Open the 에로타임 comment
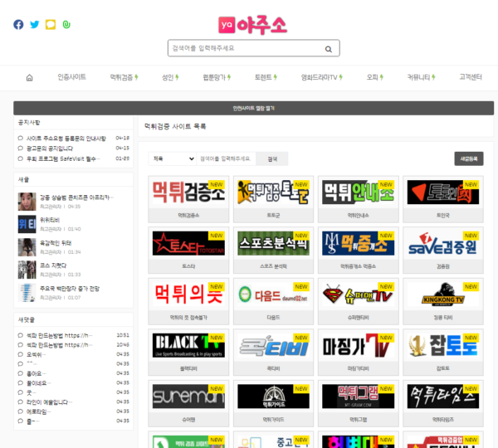498x448 pixels. pos(38,411)
